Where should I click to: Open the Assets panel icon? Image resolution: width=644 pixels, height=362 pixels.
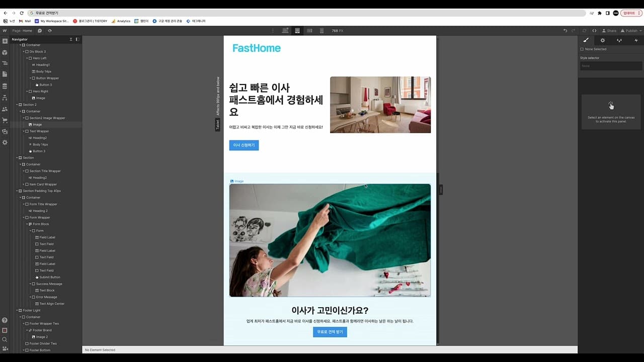coord(5,131)
